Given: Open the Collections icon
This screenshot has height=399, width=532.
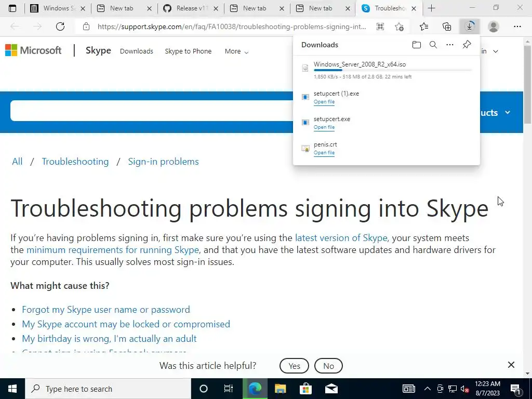Looking at the screenshot, I should coord(447,26).
